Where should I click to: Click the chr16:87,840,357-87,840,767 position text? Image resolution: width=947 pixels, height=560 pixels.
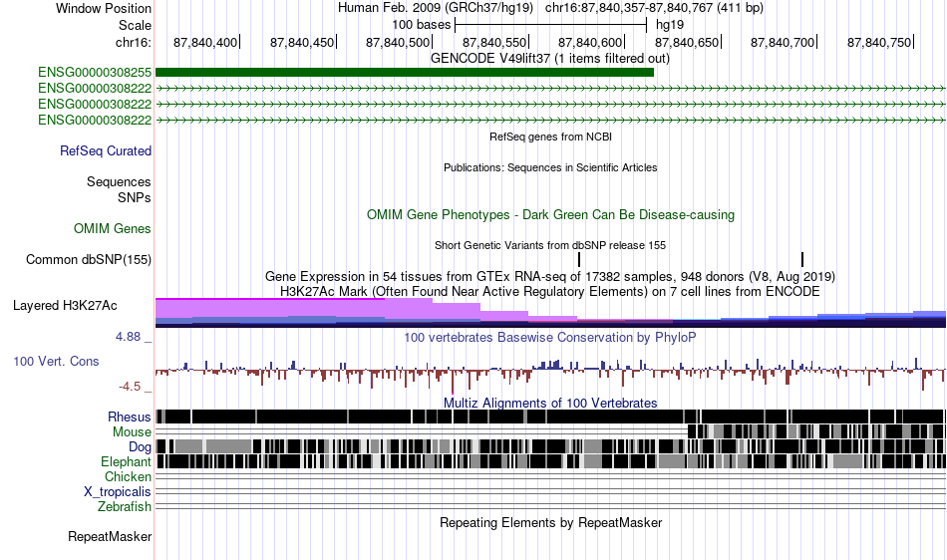click(x=654, y=8)
